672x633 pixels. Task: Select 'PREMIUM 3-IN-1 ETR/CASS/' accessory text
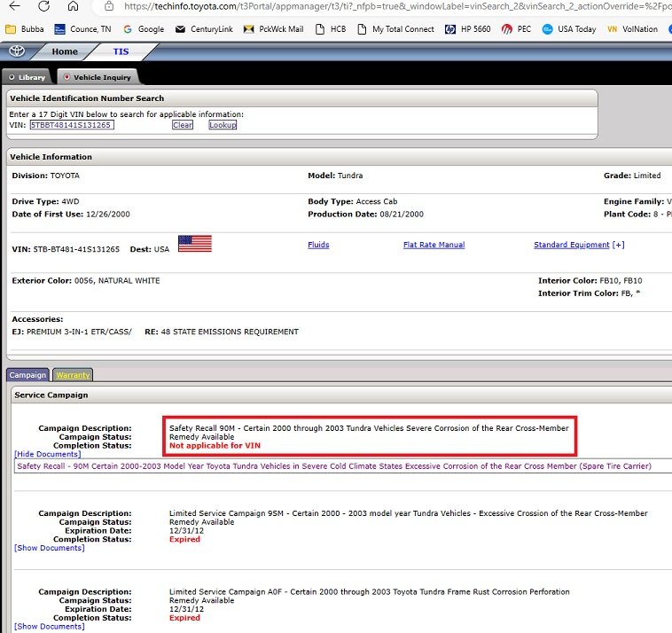click(x=79, y=332)
